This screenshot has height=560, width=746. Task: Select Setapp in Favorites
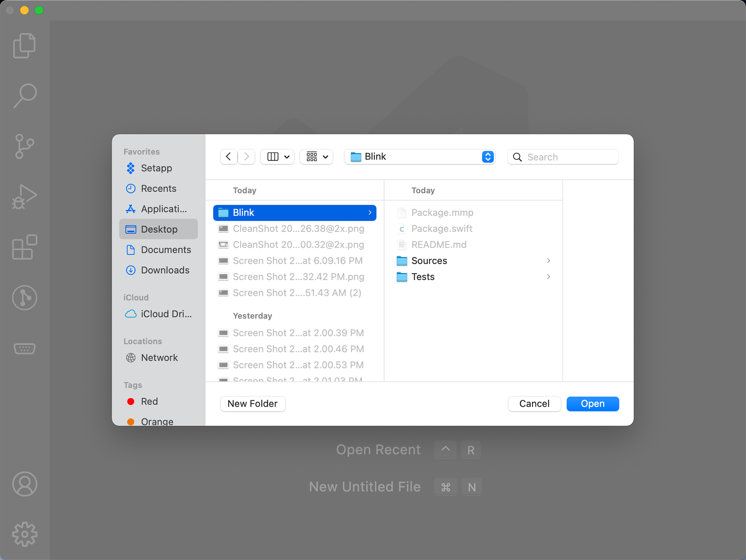[158, 168]
